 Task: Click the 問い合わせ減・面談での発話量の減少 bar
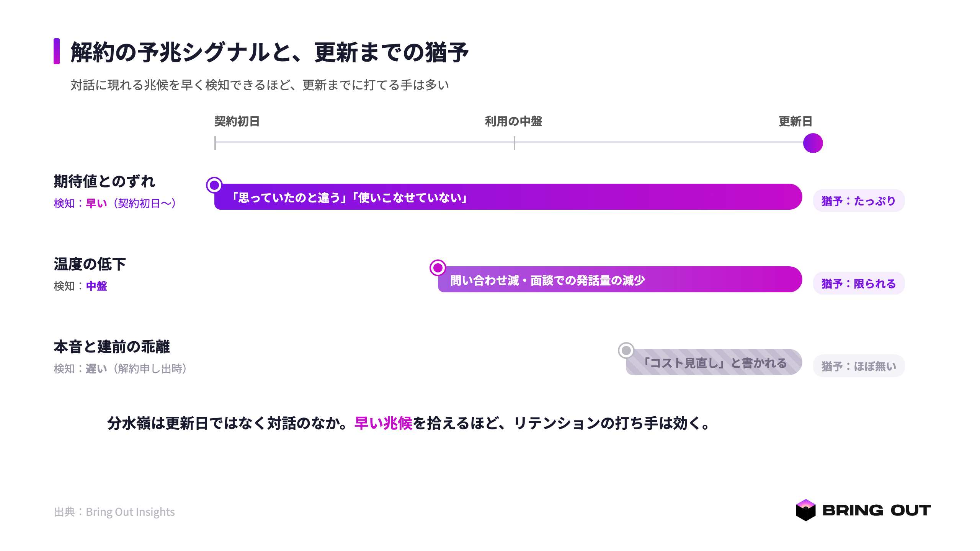pos(620,279)
